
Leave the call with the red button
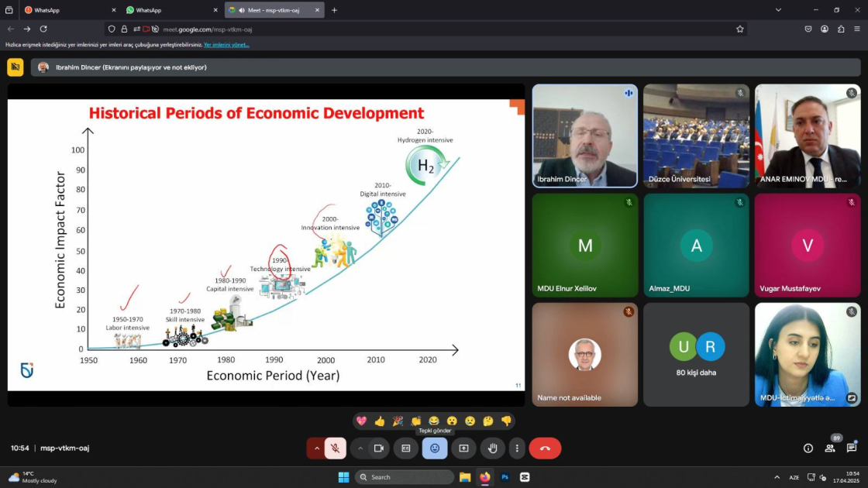coord(545,448)
